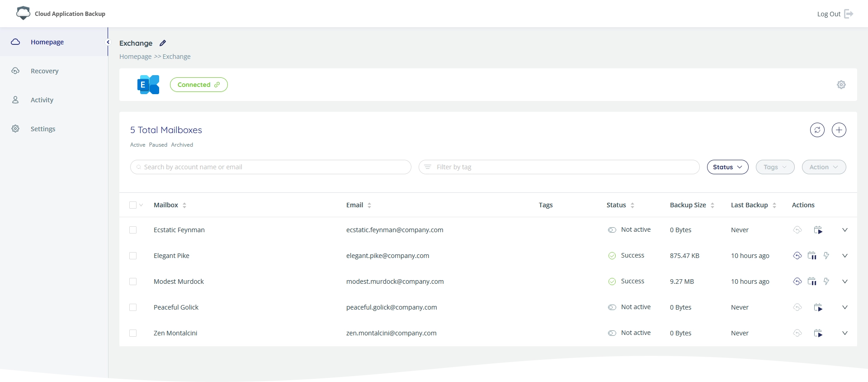
Task: Sort by Mailbox column header
Action: [x=170, y=205]
